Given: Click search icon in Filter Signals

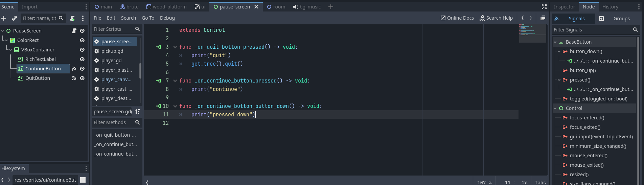Looking at the screenshot, I should [635, 30].
